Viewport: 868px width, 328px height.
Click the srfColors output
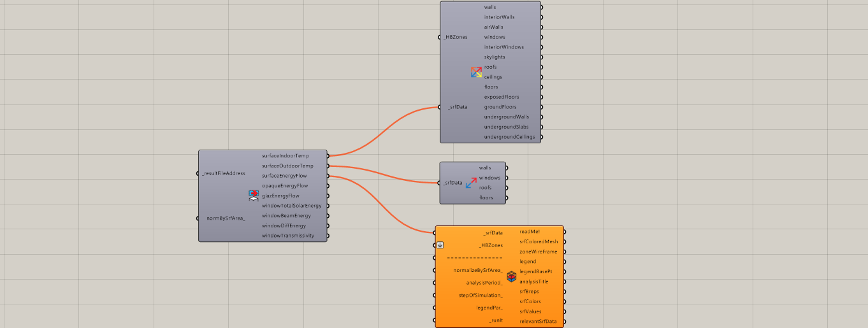tap(530, 301)
